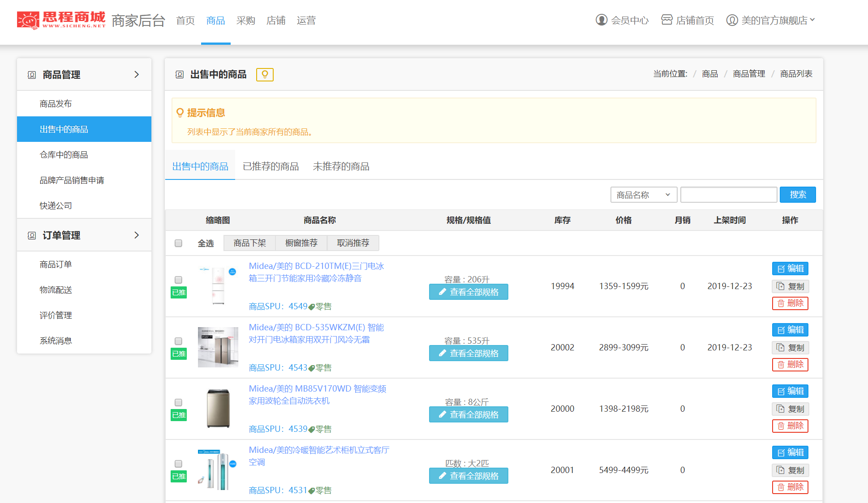Click the 订单管理 sidebar header icon
868x503 pixels.
(x=32, y=235)
